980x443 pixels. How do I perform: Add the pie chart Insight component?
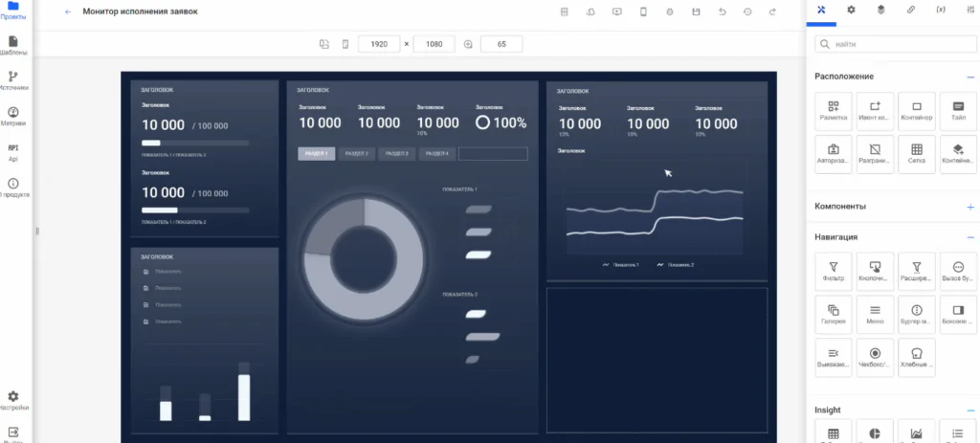pos(875,432)
